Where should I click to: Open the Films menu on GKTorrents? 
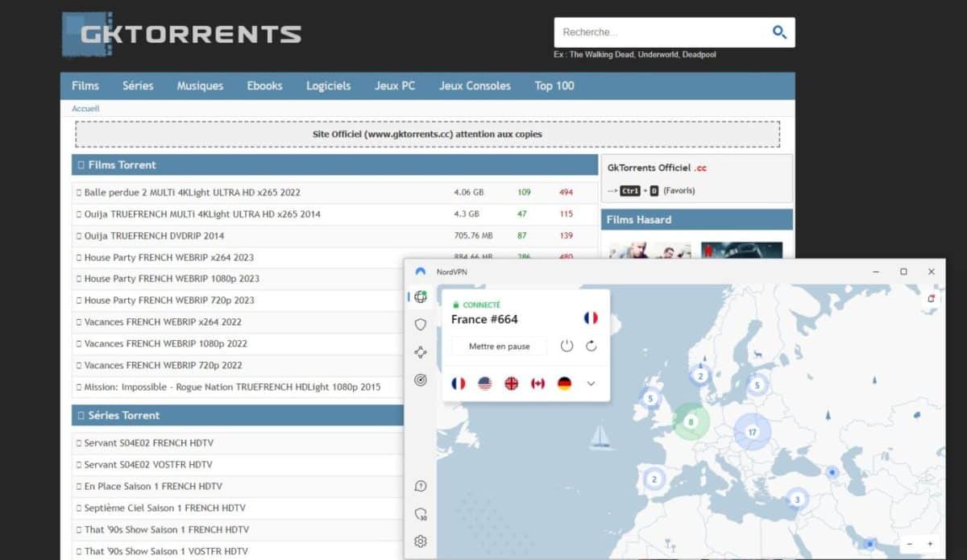[x=85, y=85]
